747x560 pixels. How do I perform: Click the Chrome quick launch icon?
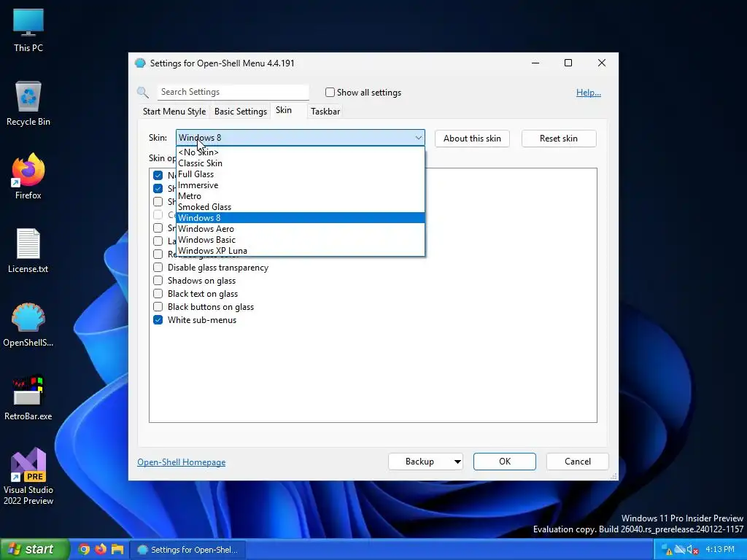[x=84, y=550]
